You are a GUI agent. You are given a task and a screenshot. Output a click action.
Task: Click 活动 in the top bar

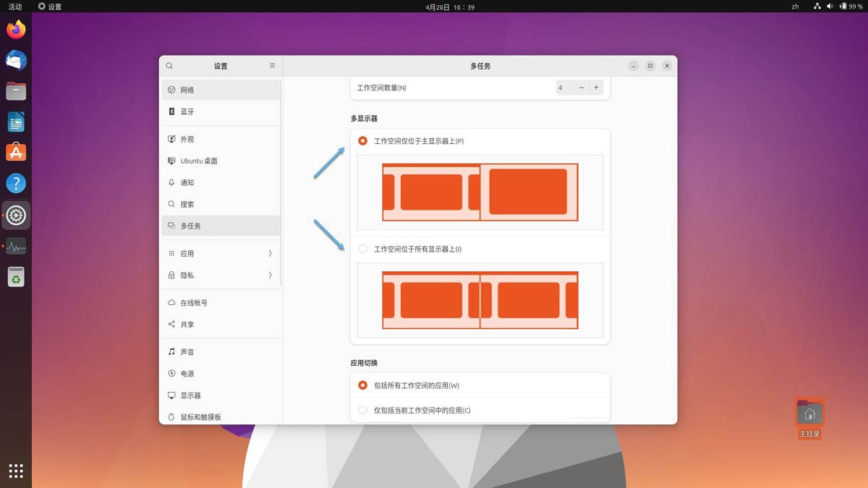tap(14, 7)
